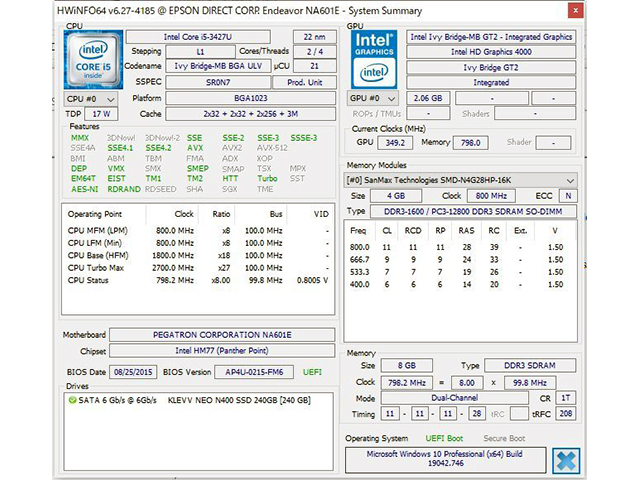Click the blue X close icon at bottom right
The image size is (640, 480).
[566, 461]
